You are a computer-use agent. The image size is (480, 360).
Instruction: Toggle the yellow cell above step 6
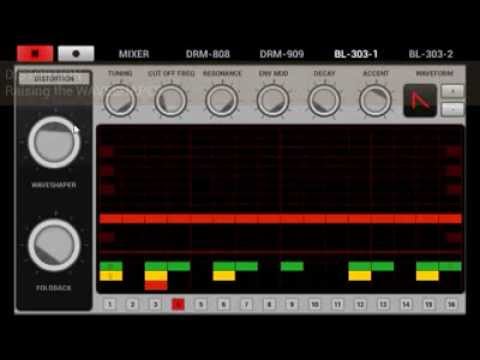(x=224, y=276)
